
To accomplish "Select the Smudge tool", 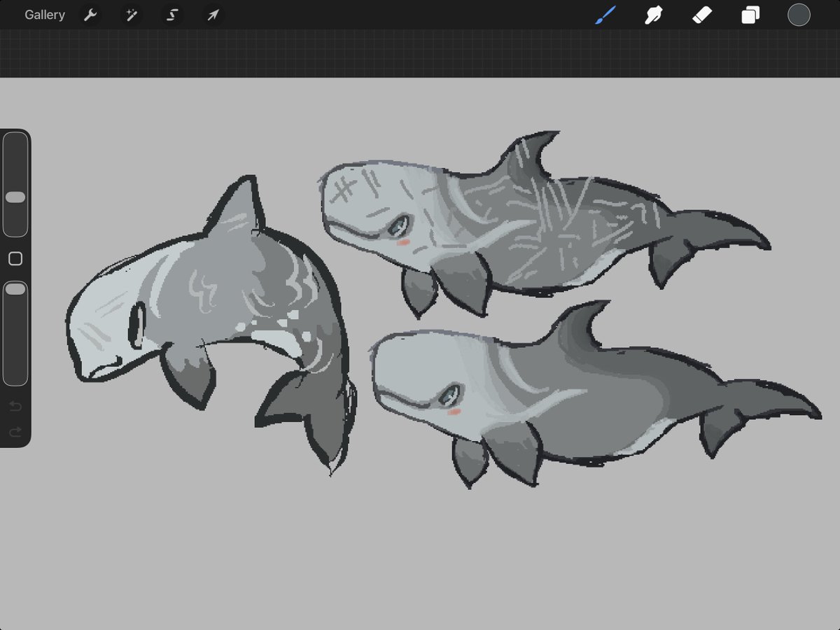I will click(x=654, y=15).
